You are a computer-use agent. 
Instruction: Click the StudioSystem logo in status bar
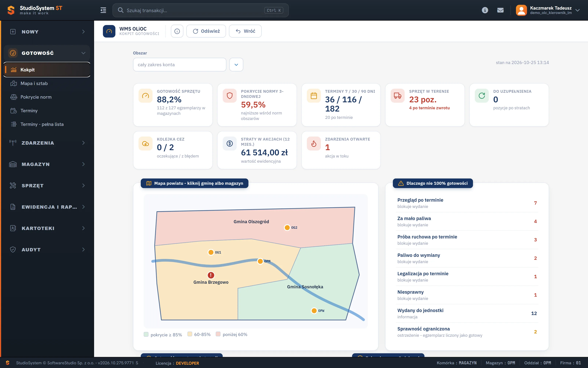tap(8, 363)
